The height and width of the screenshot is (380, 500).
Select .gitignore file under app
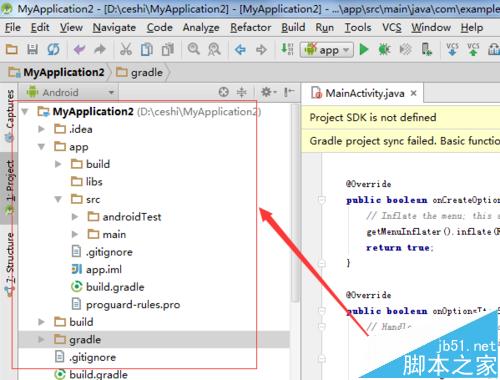pyautogui.click(x=102, y=252)
